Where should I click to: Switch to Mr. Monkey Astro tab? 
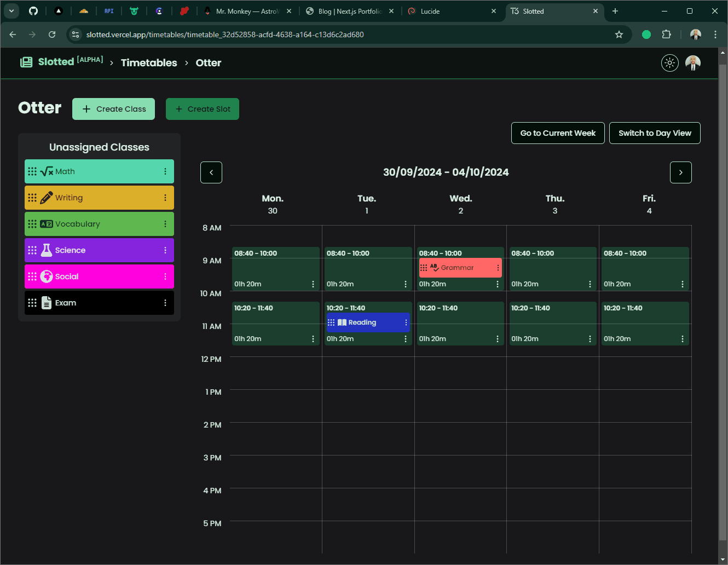[248, 11]
